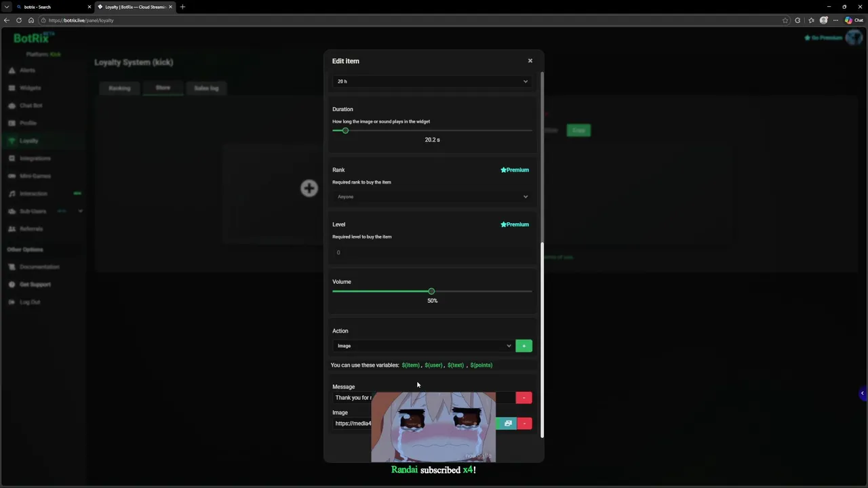Open image gallery picker for Image field

click(x=507, y=424)
